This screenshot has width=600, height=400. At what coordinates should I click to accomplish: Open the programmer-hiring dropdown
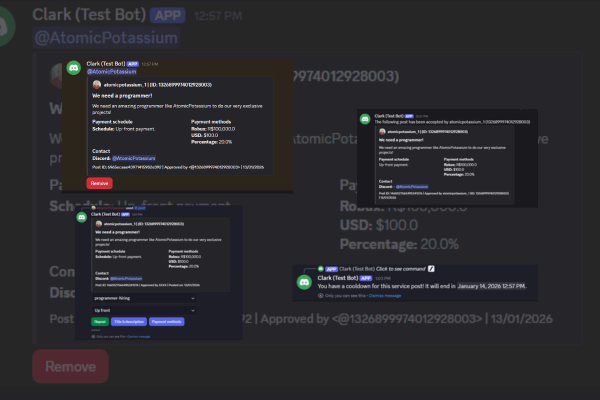[x=144, y=298]
